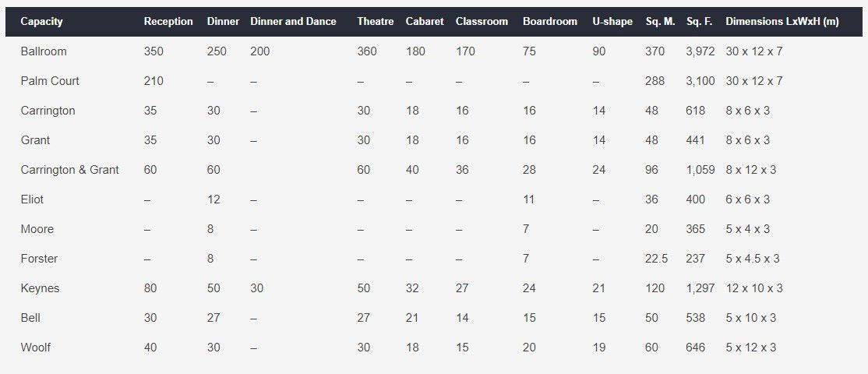Select Forster's 22.5 square metre value
The height and width of the screenshot is (374, 868).
[x=657, y=259]
